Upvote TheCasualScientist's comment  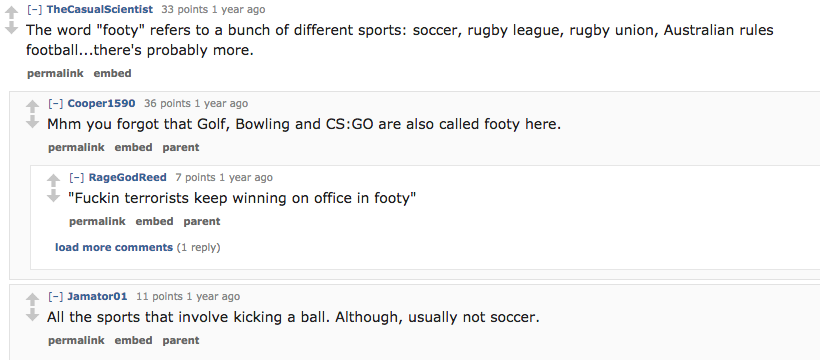coord(11,13)
